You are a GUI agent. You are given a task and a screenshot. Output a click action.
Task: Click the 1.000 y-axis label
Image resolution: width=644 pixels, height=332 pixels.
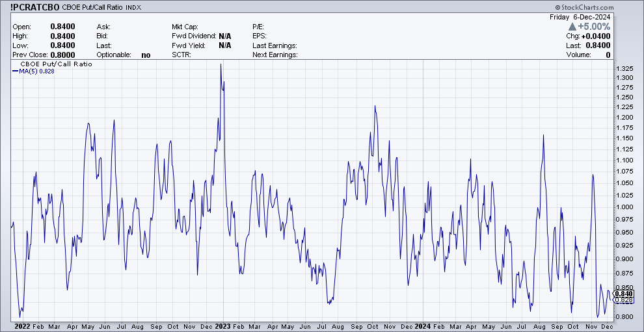click(x=625, y=207)
